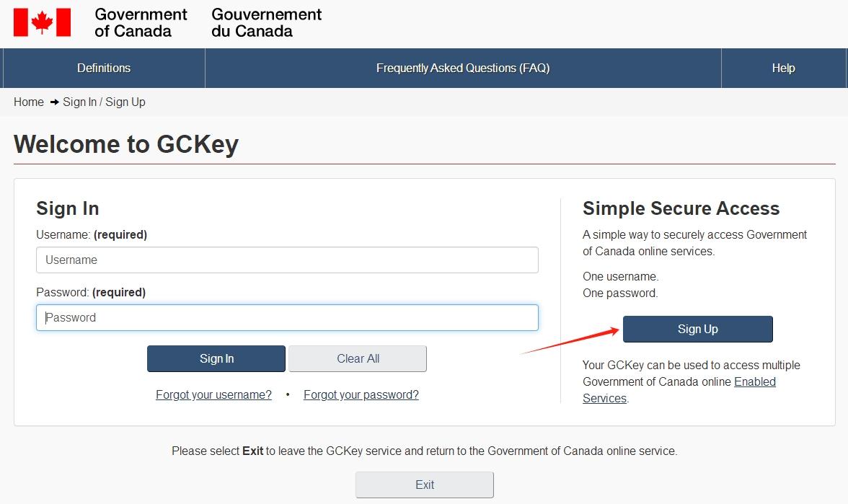Follow the Forgot your password link
This screenshot has height=504, width=848.
coord(361,395)
